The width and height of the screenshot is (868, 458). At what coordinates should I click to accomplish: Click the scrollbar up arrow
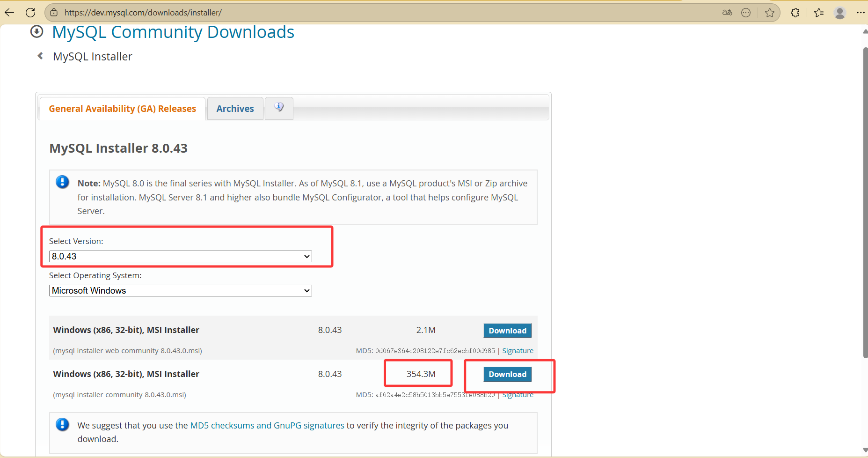click(x=865, y=31)
